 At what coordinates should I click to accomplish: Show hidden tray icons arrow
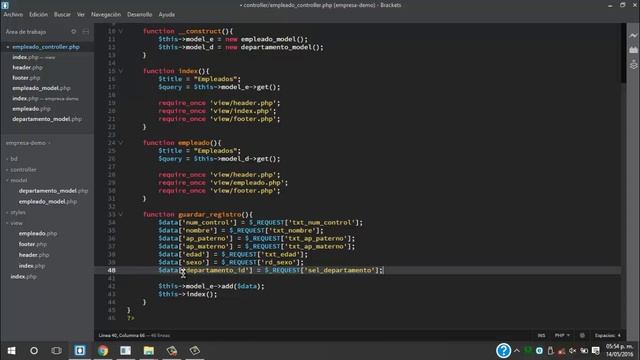tap(517, 351)
